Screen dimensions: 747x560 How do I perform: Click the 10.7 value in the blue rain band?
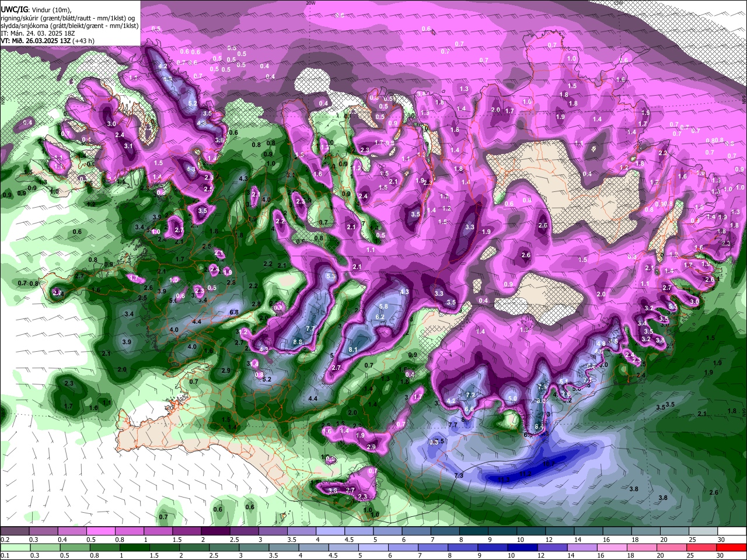(x=549, y=464)
